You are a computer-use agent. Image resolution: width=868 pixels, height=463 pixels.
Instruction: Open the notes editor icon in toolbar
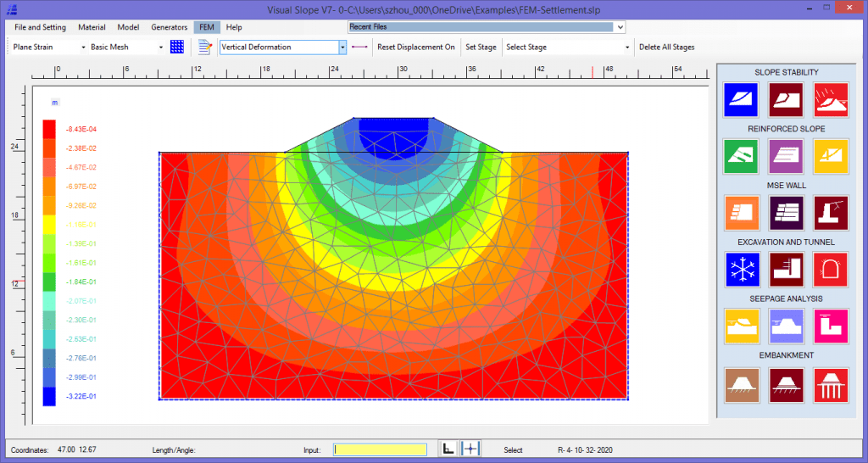click(205, 47)
